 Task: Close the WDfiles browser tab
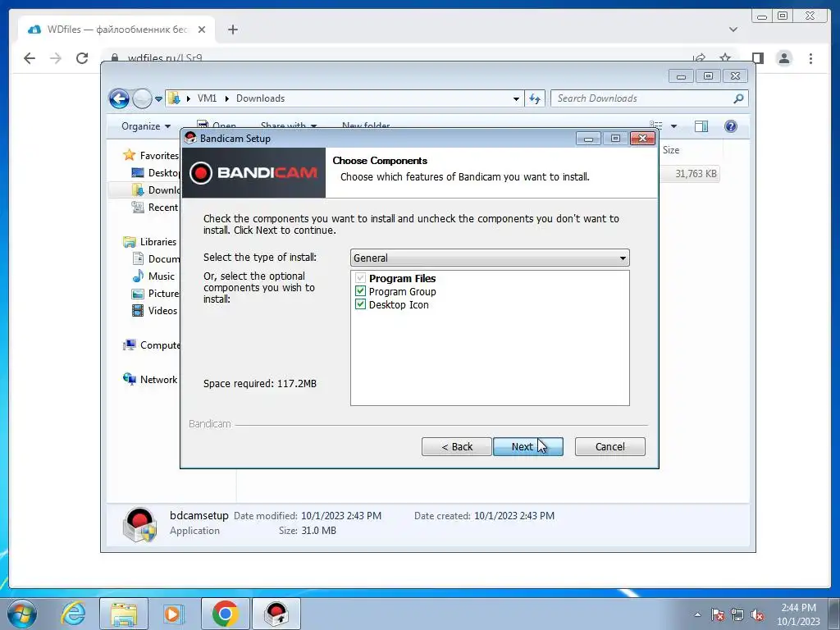coord(202,30)
